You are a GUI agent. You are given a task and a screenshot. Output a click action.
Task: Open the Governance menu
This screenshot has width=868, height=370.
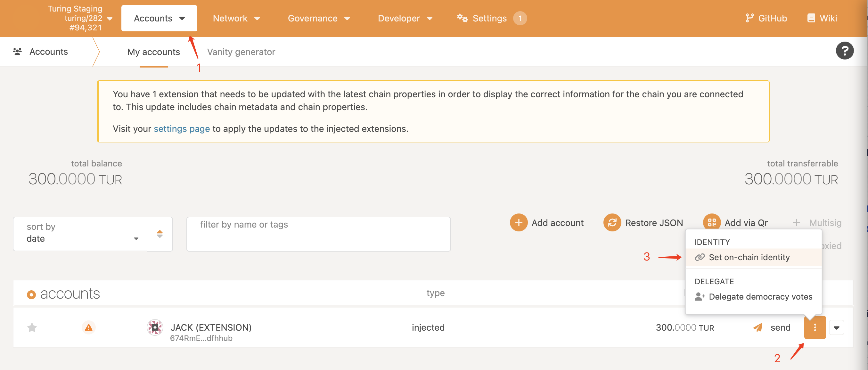point(319,18)
